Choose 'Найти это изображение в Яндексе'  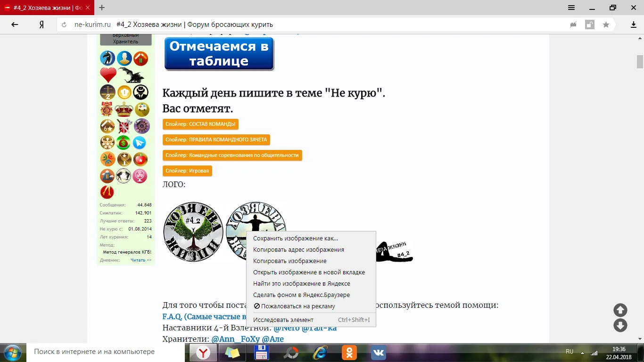click(311, 284)
